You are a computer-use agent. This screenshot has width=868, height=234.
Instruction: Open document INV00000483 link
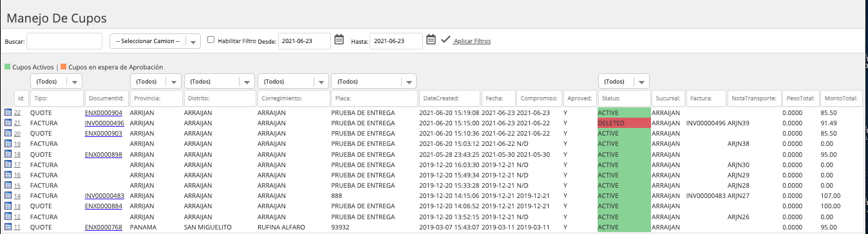click(x=104, y=195)
